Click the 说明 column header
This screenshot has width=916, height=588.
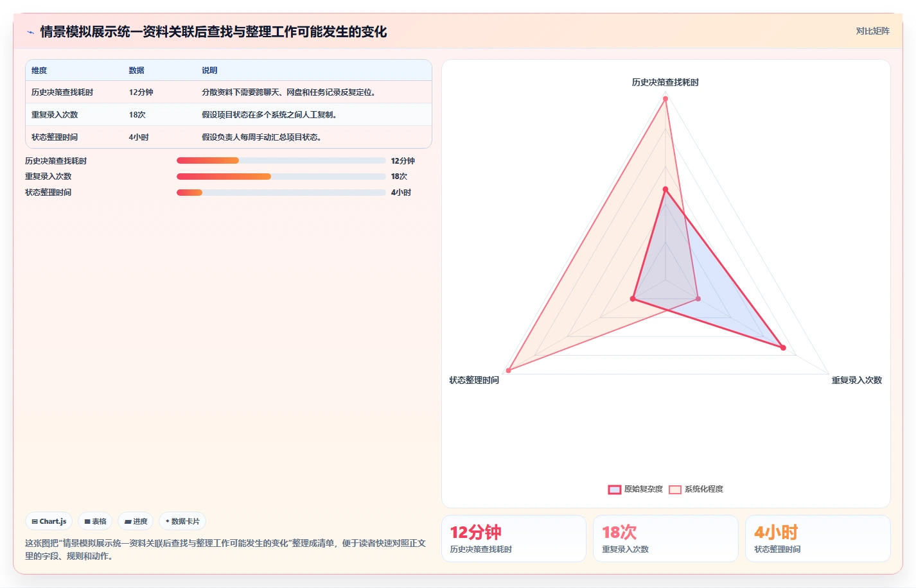click(x=209, y=71)
